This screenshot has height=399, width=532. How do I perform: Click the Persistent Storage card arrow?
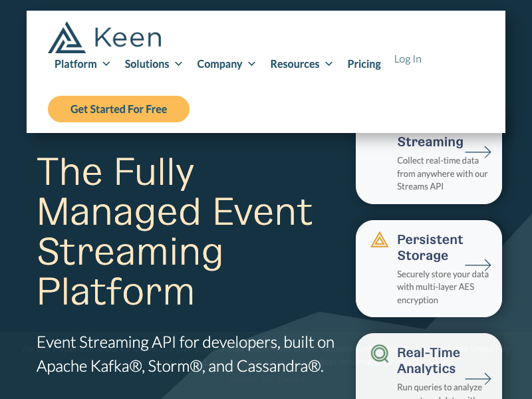477,265
